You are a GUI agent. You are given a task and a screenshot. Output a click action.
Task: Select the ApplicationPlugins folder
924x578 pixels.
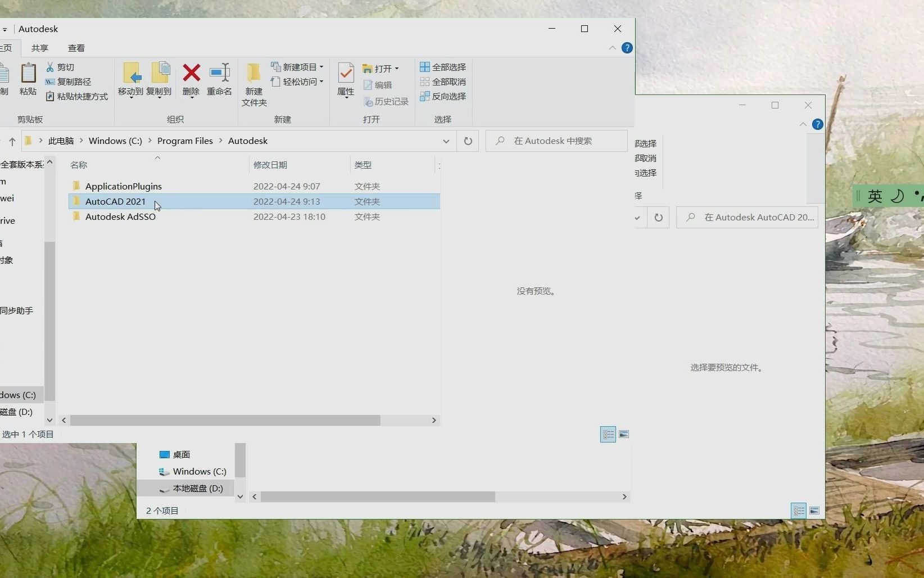pyautogui.click(x=254, y=186)
